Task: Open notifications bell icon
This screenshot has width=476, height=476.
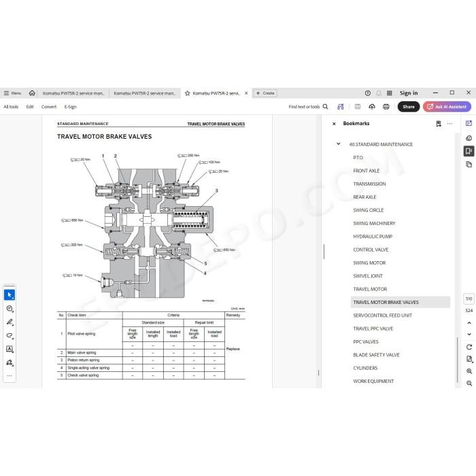Action: pos(379,93)
